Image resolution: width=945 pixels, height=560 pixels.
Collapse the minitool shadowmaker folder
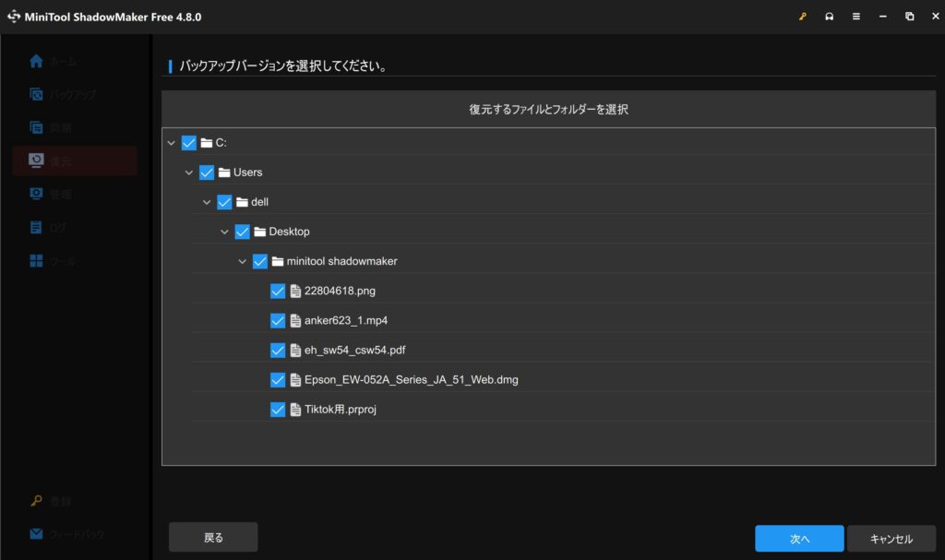coord(243,261)
